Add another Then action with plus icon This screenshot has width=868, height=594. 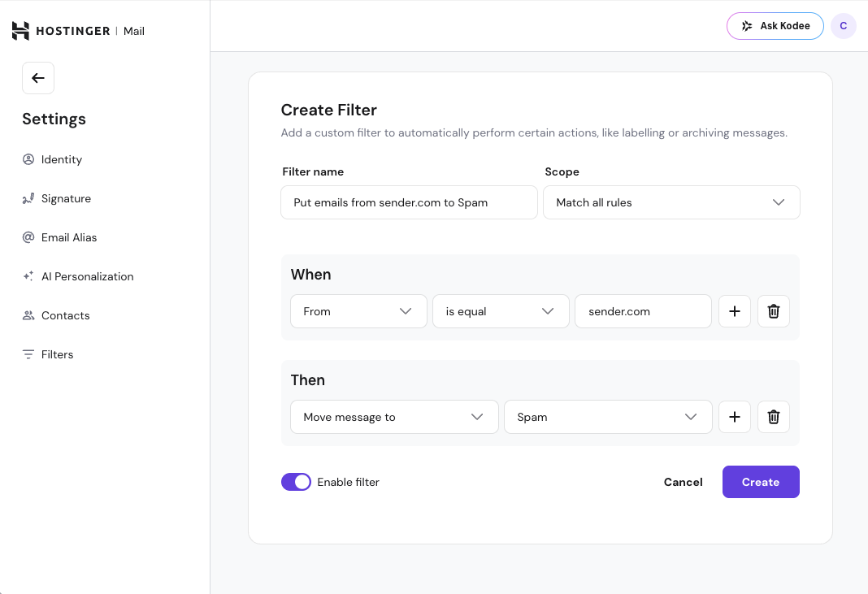pyautogui.click(x=734, y=417)
